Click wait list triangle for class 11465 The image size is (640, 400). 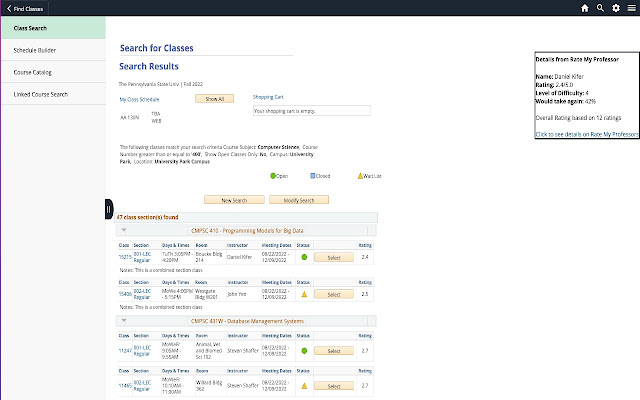click(x=304, y=386)
